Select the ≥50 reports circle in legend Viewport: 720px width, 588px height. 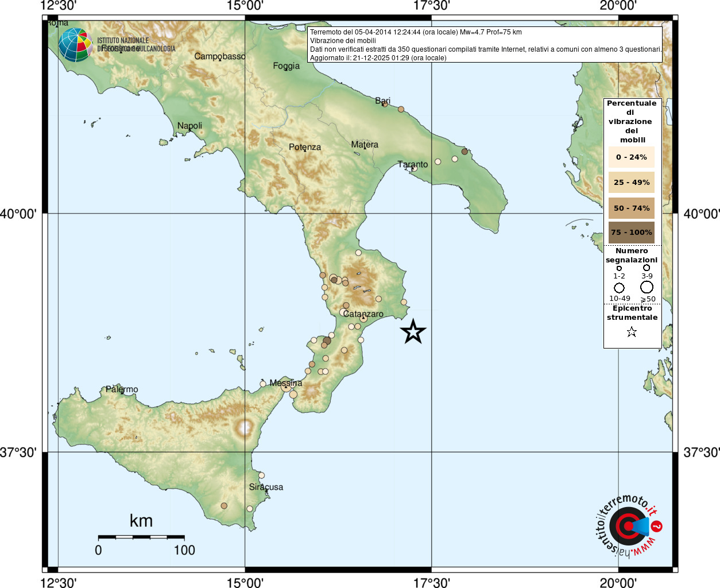(647, 287)
